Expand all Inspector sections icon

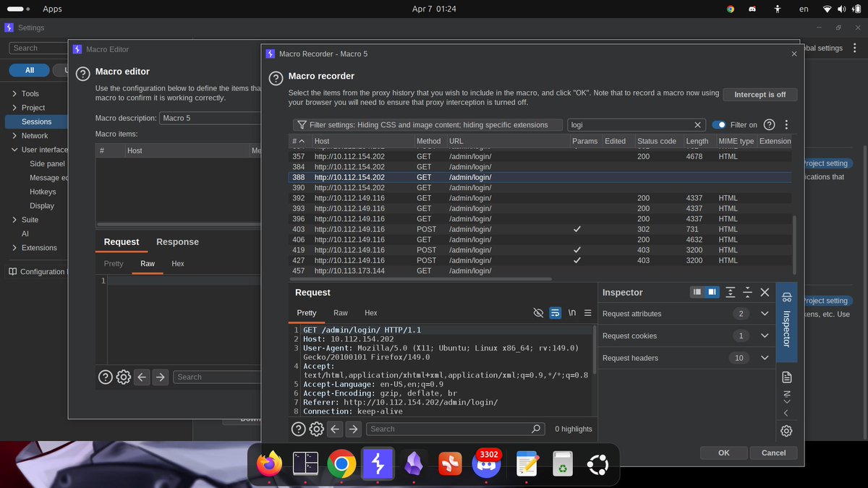(731, 292)
